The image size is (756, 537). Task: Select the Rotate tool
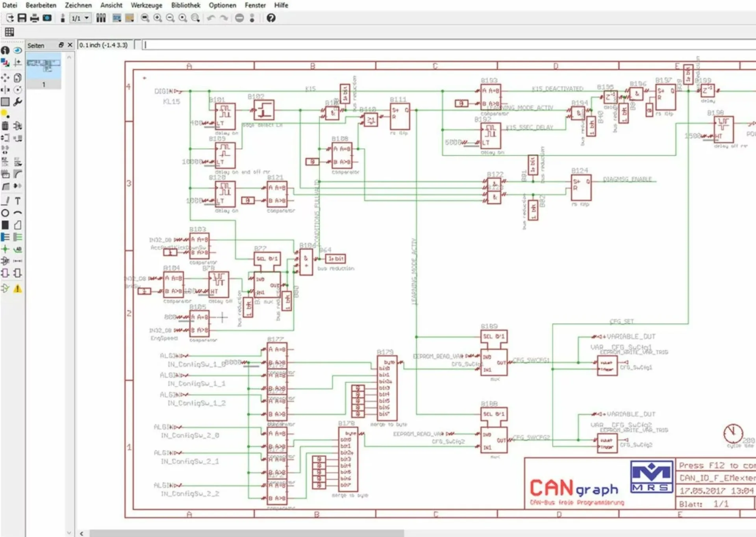[18, 90]
